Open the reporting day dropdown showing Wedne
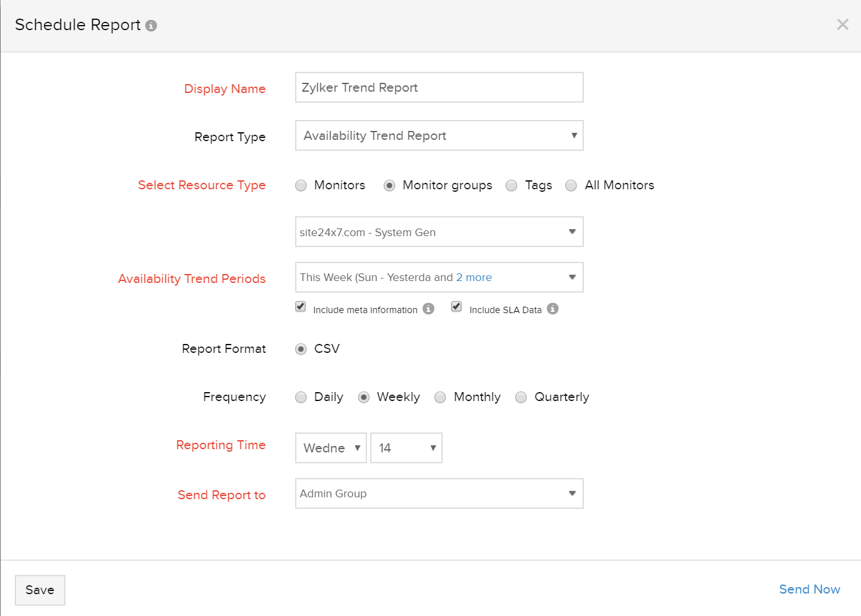 (330, 448)
